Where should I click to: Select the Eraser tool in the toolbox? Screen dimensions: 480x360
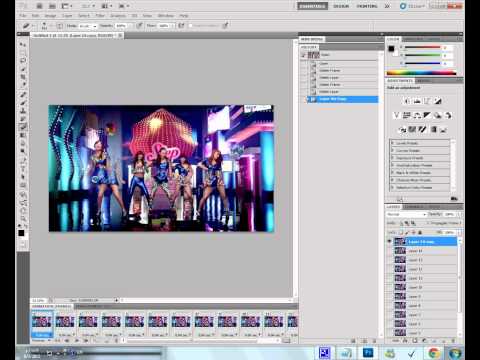23,127
